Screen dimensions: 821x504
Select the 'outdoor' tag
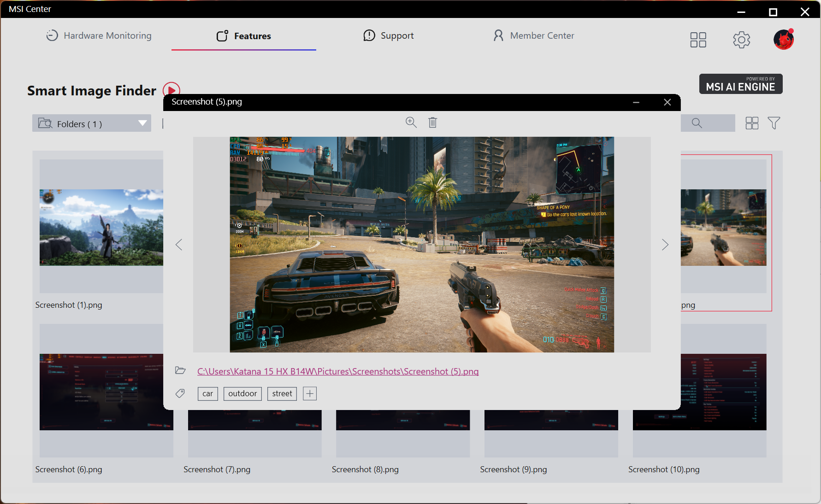tap(242, 393)
